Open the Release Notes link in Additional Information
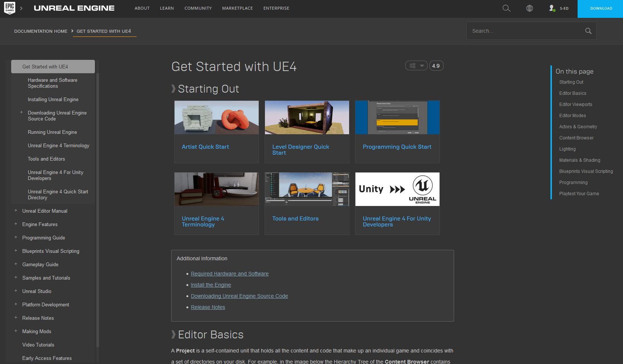The image size is (623, 364). point(208,307)
